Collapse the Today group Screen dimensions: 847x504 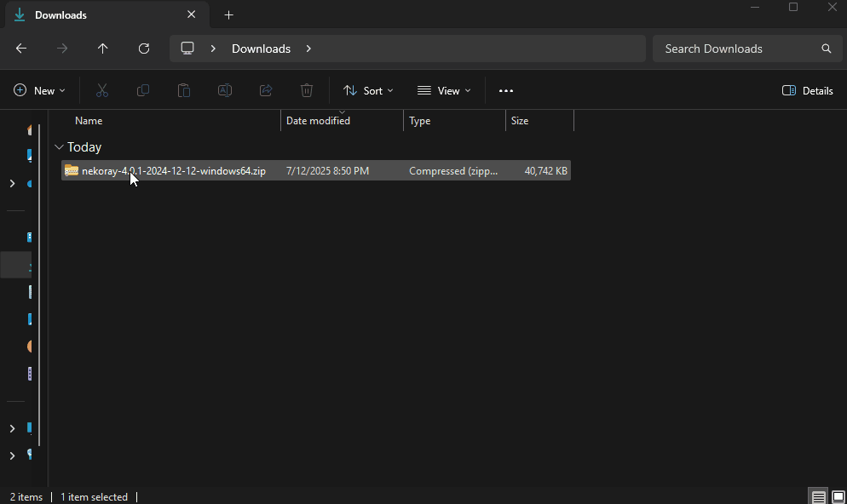[59, 147]
